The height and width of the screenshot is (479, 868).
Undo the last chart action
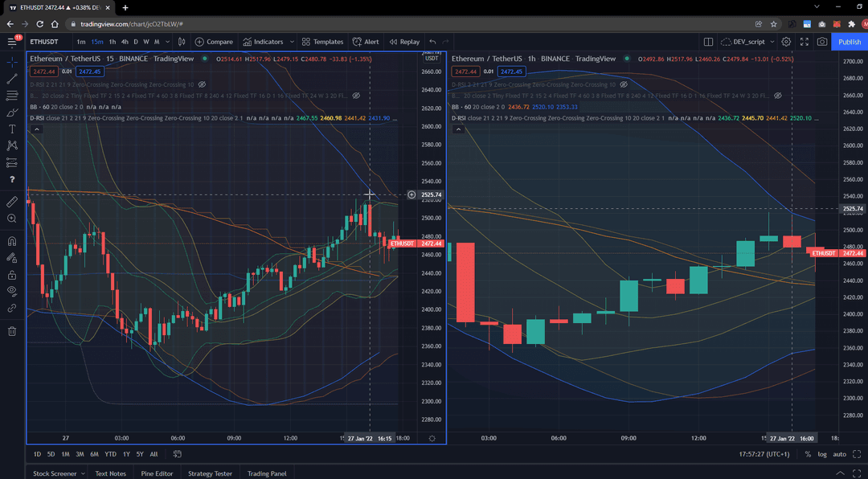(433, 42)
